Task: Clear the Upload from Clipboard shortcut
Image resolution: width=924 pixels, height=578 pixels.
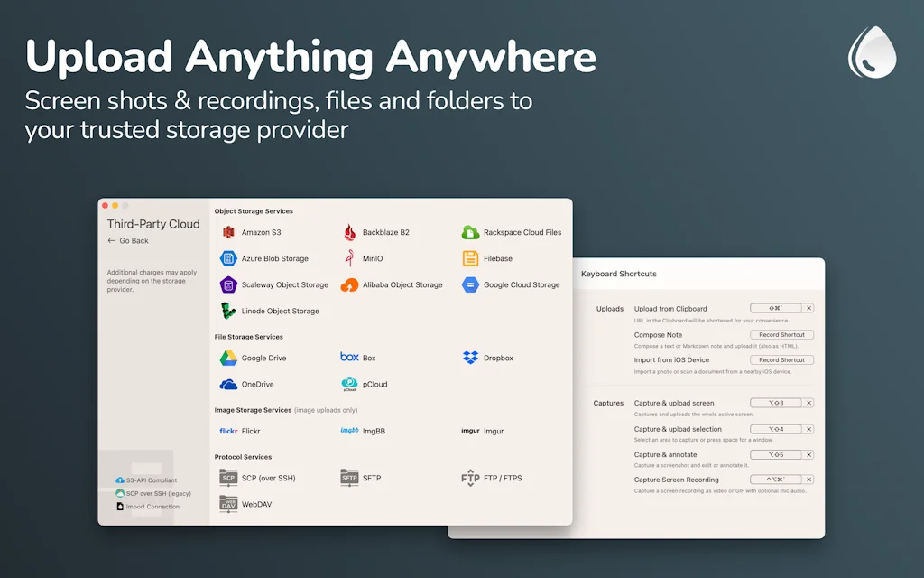Action: (808, 309)
